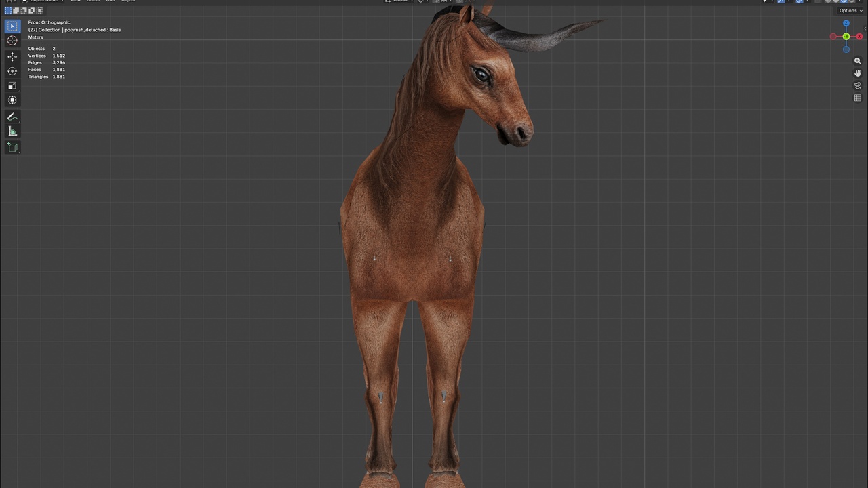Set selection mode to new selection
Image resolution: width=868 pixels, height=488 pixels.
[x=8, y=10]
